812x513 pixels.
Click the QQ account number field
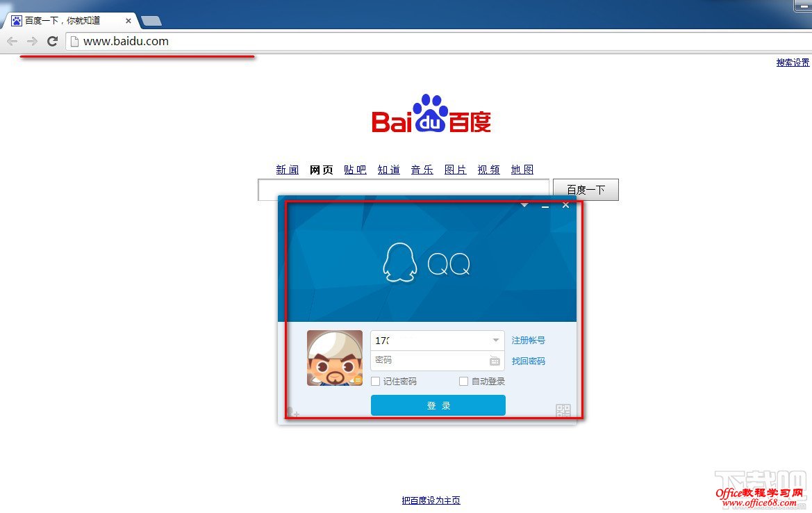[438, 341]
